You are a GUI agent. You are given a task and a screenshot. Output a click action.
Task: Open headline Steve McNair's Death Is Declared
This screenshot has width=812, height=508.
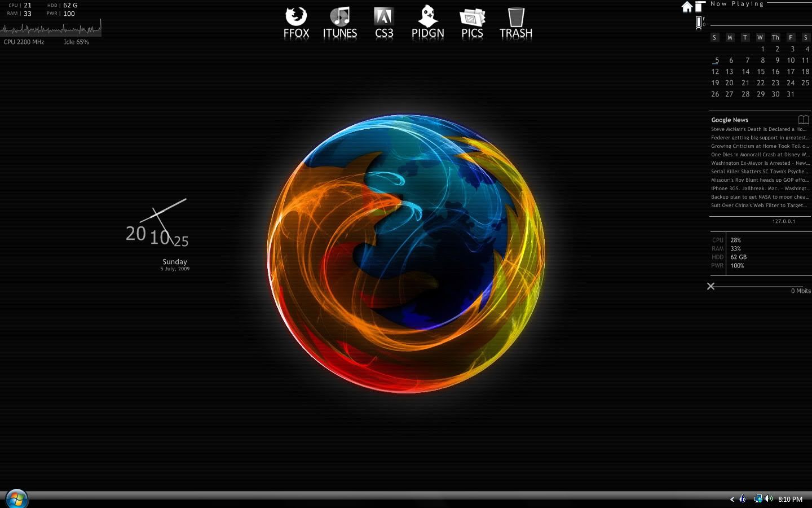pyautogui.click(x=759, y=129)
